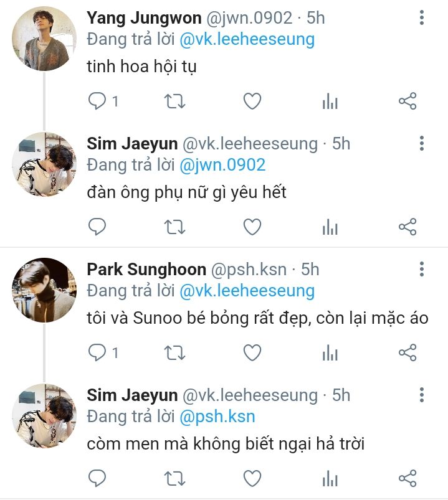Open the @psh.ksn mention link
Screen dimensions: 448x500
point(217,416)
